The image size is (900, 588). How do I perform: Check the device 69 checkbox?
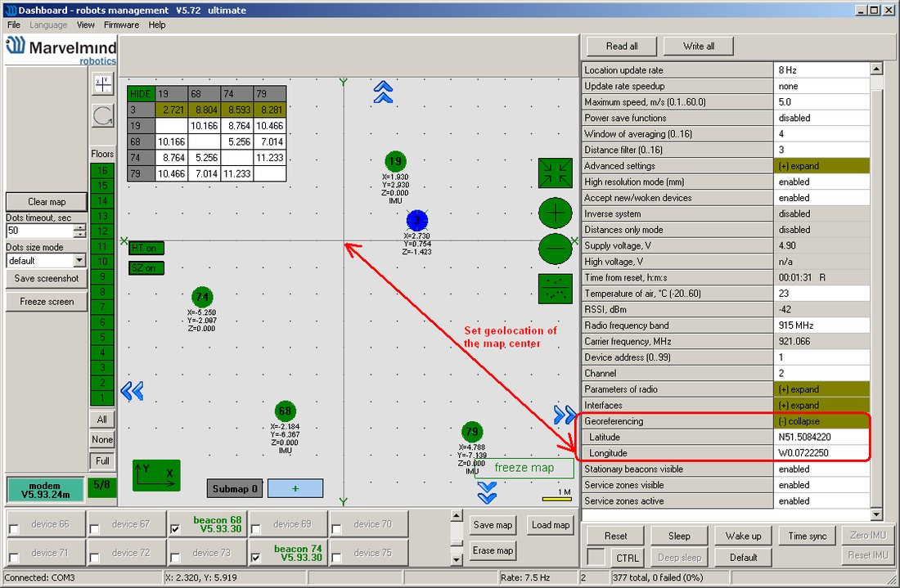click(256, 529)
